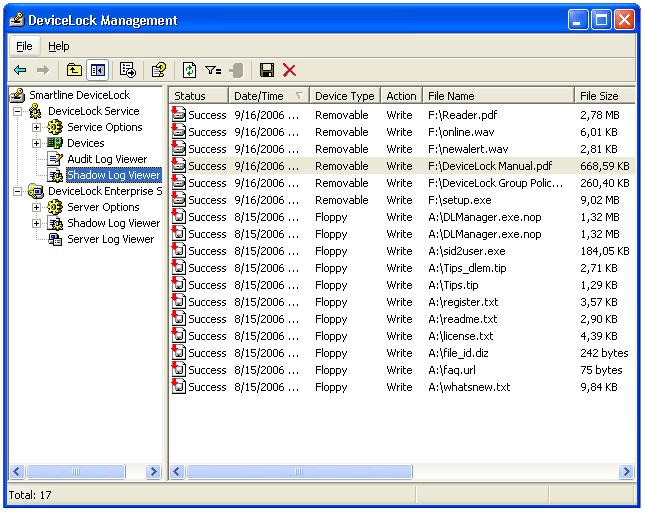
Task: Click the Server Log Viewer icon
Action: [x=55, y=239]
